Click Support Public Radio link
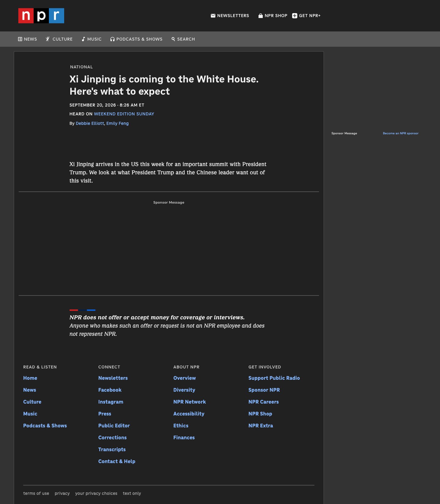 coord(274,378)
